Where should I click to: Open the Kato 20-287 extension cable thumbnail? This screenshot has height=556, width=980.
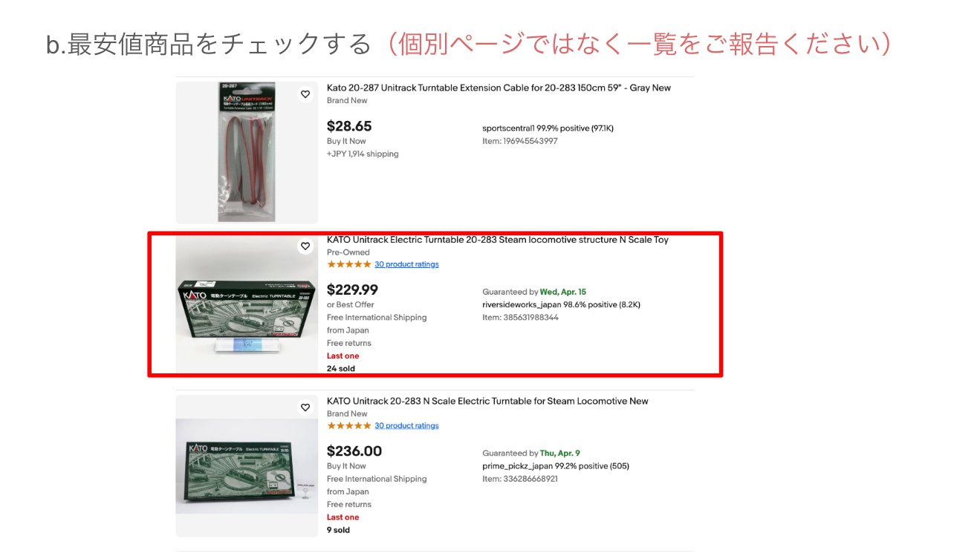247,152
